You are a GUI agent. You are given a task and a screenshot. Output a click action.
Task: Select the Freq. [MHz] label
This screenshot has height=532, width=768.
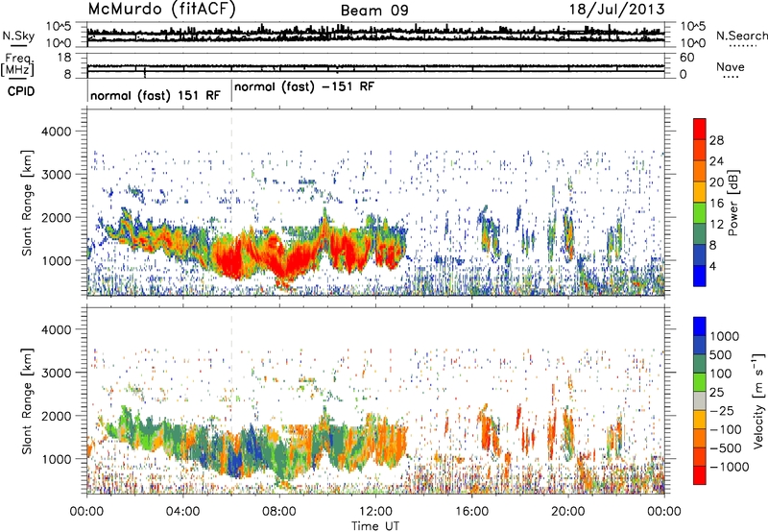pos(17,65)
